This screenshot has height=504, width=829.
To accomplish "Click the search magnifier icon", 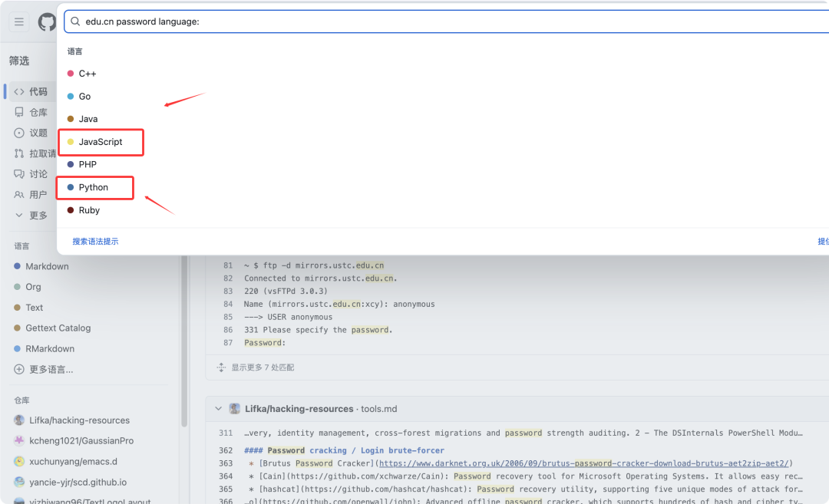I will pyautogui.click(x=75, y=21).
